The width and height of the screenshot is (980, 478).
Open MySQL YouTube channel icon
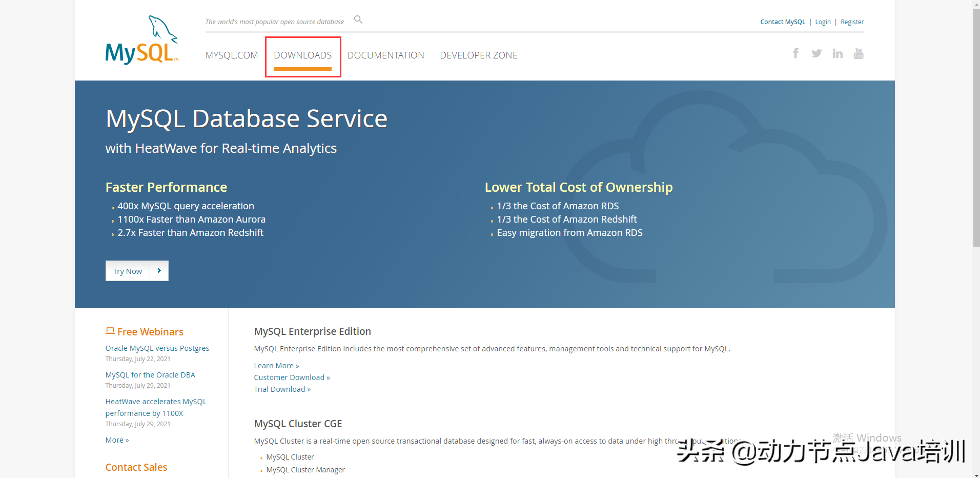pyautogui.click(x=859, y=53)
